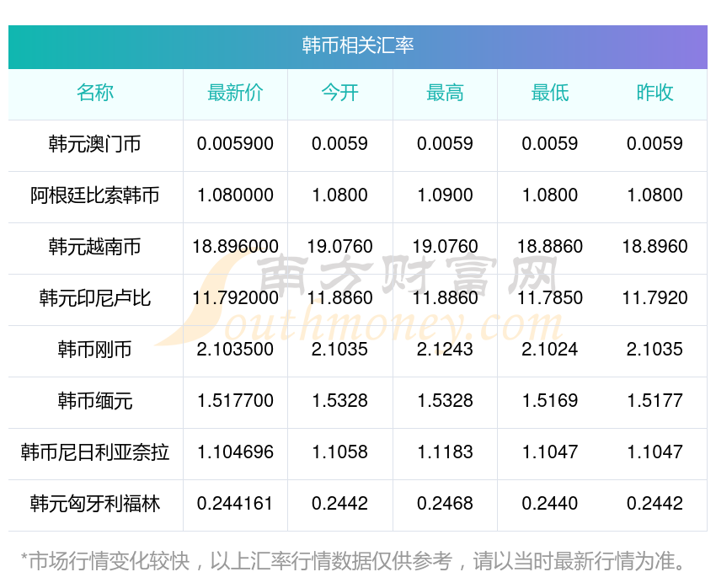Click the 11.7850 low value
Screen dimensions: 716x588
[x=550, y=298]
